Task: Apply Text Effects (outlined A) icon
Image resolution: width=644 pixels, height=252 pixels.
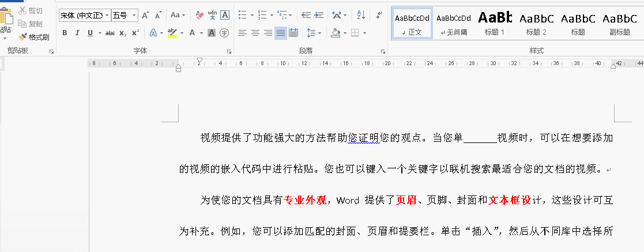Action: [153, 33]
